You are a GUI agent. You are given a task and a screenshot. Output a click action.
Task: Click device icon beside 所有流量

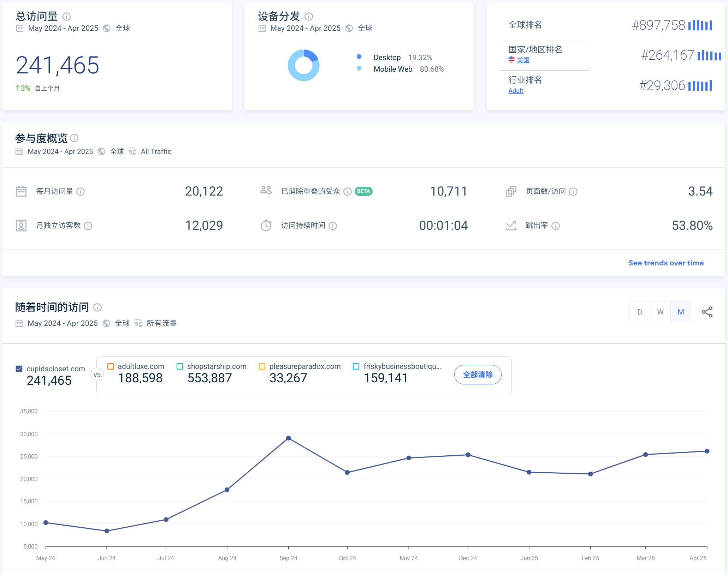[138, 323]
